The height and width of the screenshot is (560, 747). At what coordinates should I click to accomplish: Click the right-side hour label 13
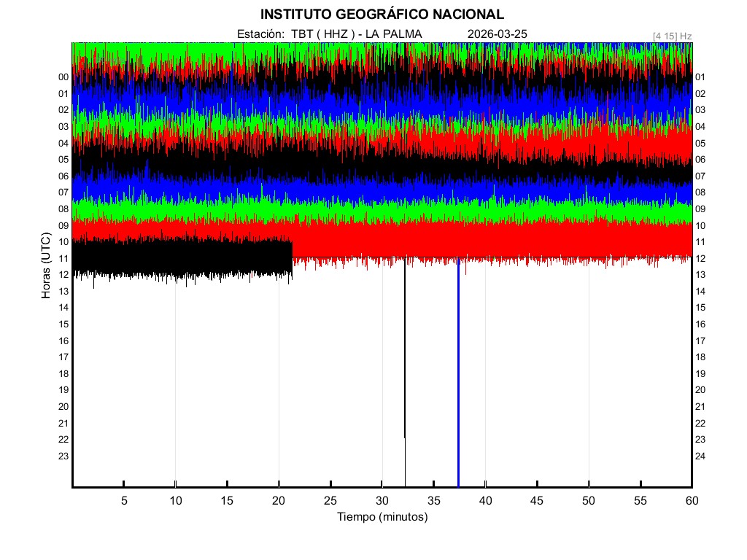pyautogui.click(x=700, y=275)
